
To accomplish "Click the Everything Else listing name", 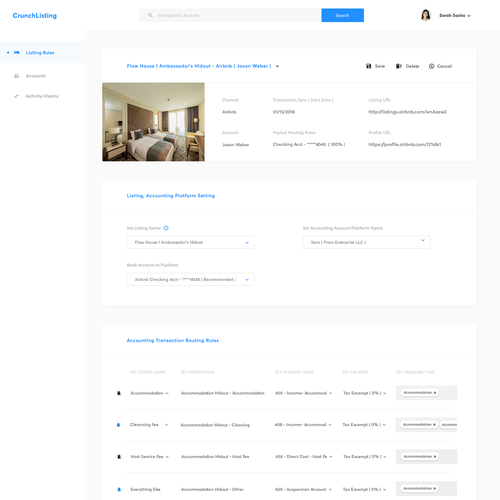I will click(x=145, y=489).
